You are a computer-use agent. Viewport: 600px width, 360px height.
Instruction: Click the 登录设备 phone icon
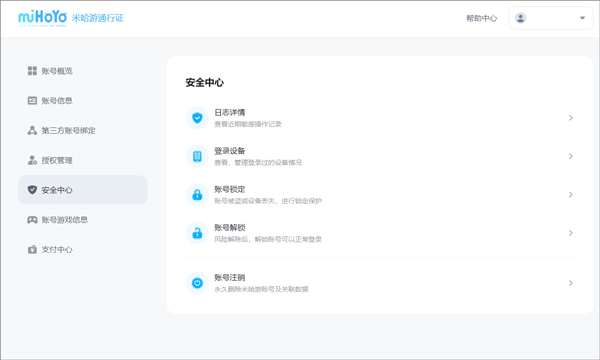pos(197,156)
